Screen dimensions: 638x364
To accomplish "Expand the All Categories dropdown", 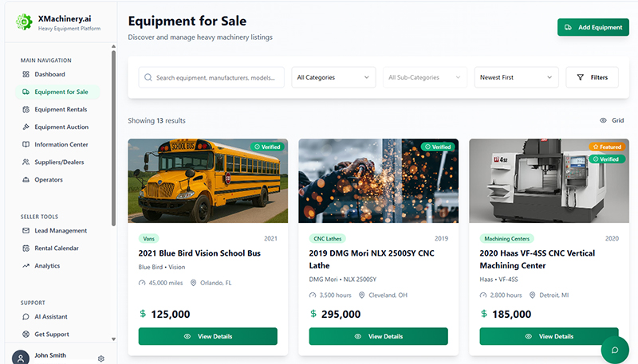I will (333, 77).
